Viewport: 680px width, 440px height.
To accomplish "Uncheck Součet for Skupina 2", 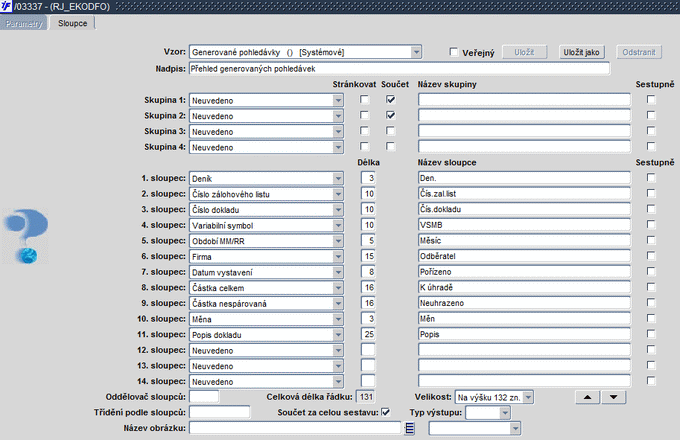I will [x=390, y=115].
